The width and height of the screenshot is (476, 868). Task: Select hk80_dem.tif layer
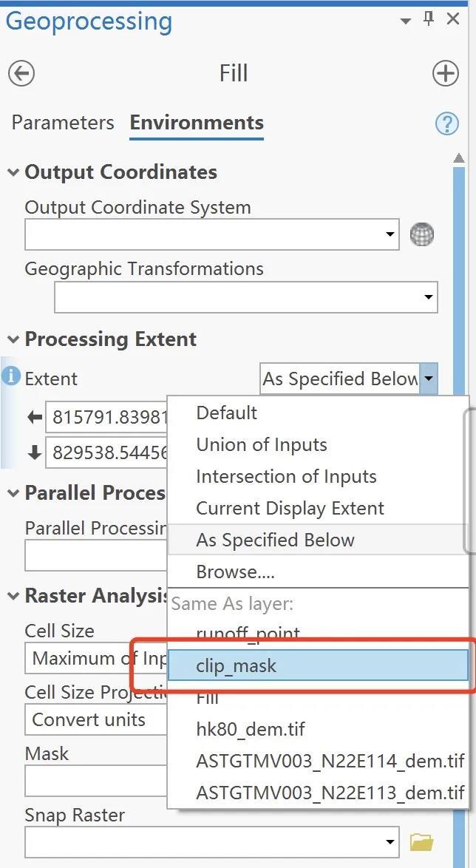tap(251, 730)
